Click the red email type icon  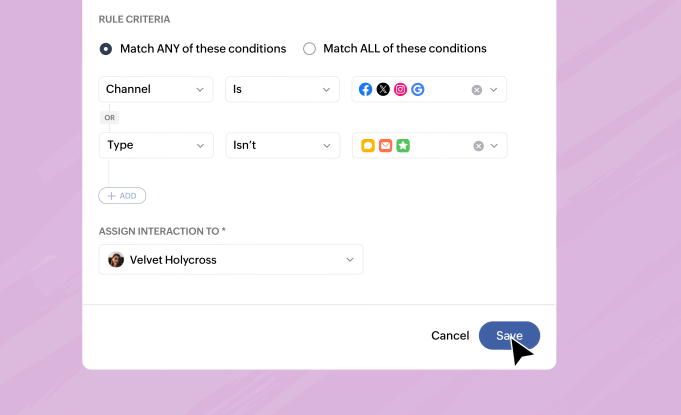click(385, 145)
